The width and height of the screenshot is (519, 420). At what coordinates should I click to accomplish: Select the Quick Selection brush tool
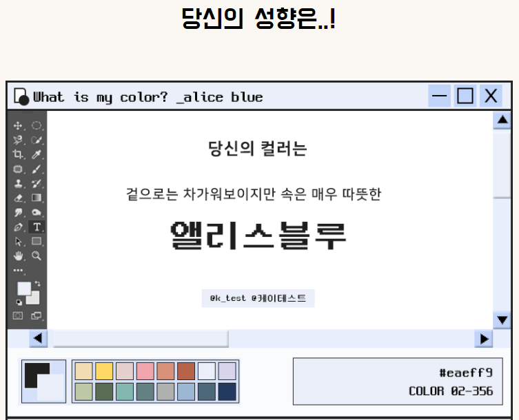click(37, 140)
